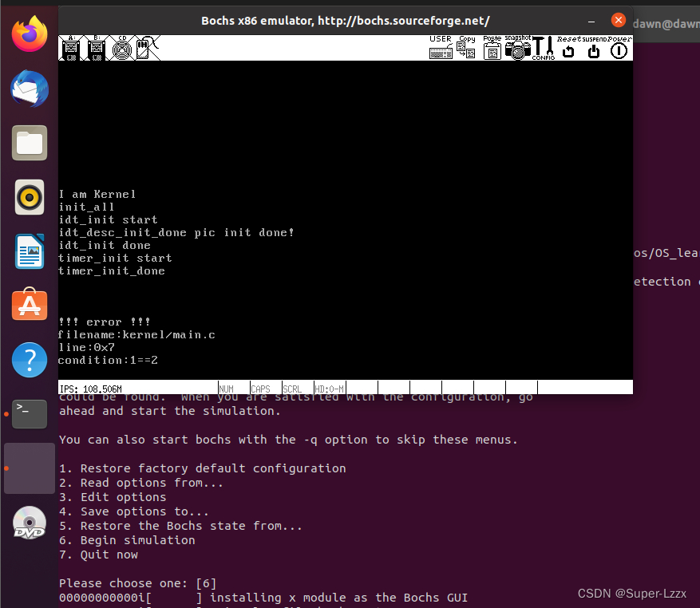700x608 pixels.
Task: Click the HD:0-M status indicator
Action: coord(330,389)
